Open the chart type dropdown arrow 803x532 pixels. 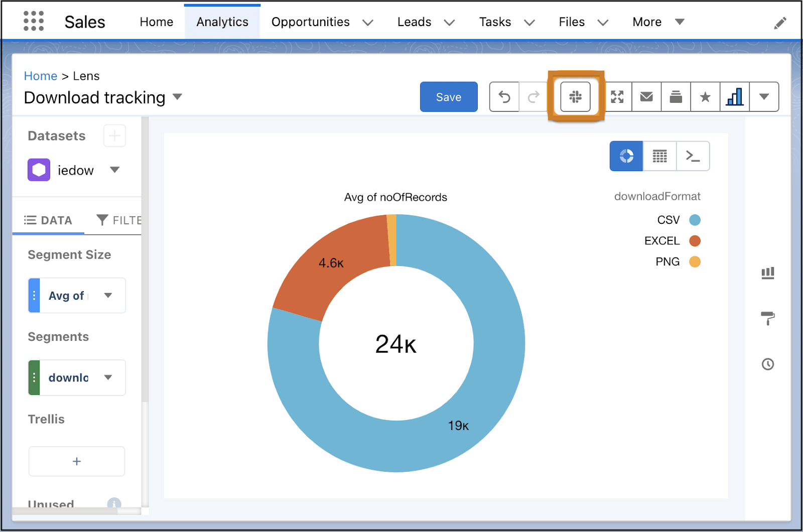[764, 96]
